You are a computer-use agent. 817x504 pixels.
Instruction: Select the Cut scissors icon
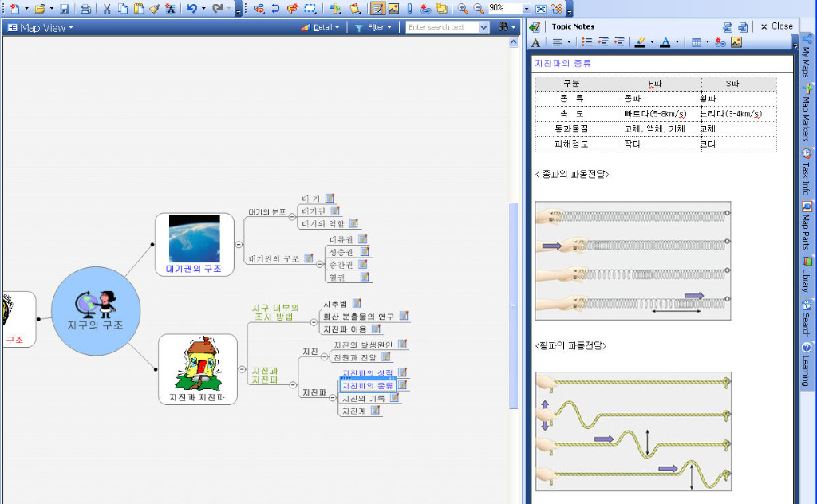click(x=107, y=8)
